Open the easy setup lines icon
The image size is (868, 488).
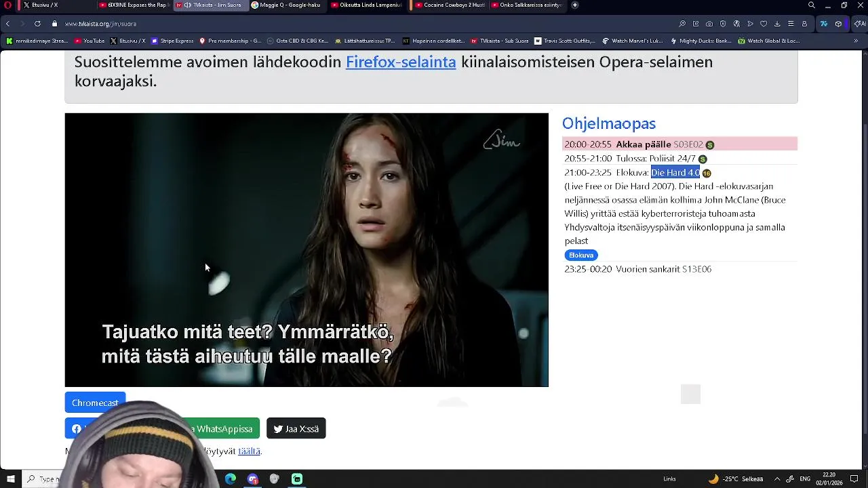(x=791, y=24)
